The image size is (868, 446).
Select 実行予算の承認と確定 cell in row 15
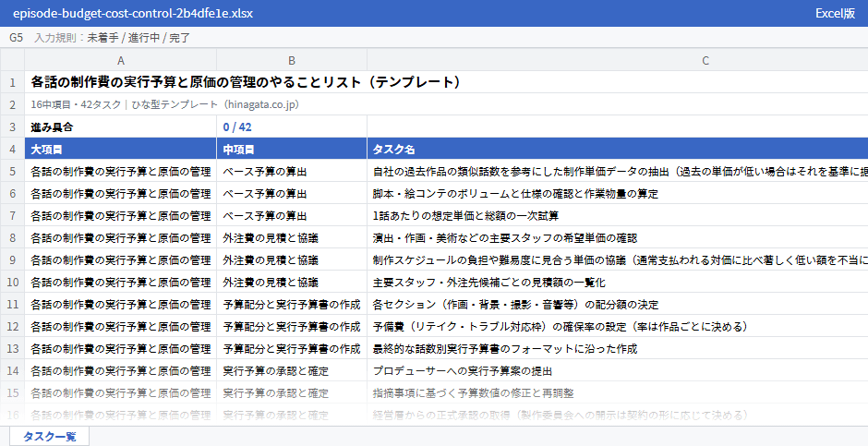(292, 392)
